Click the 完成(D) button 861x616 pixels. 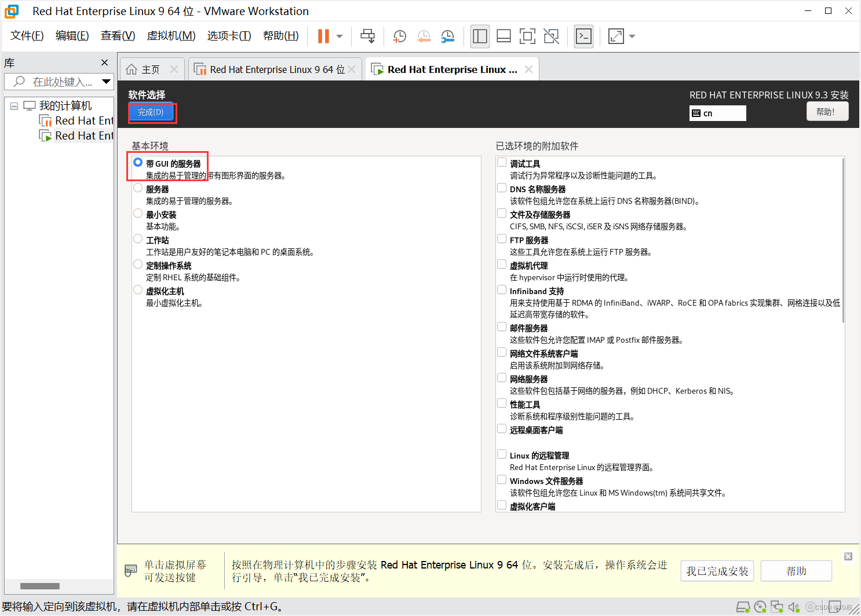click(x=152, y=112)
